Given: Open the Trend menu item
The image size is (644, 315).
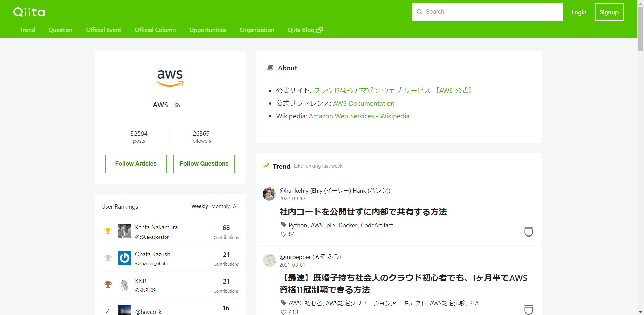Looking at the screenshot, I should (x=28, y=30).
